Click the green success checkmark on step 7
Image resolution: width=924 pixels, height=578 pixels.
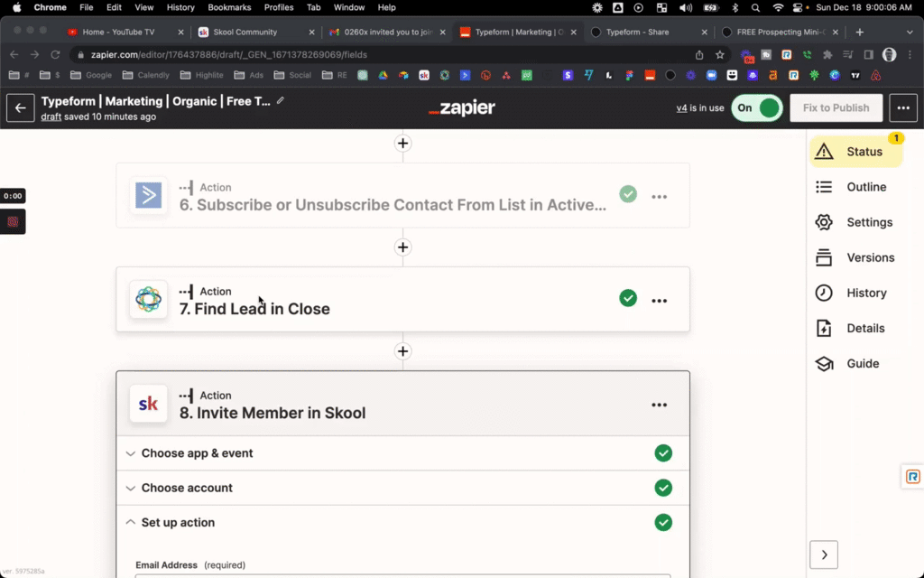pos(628,299)
